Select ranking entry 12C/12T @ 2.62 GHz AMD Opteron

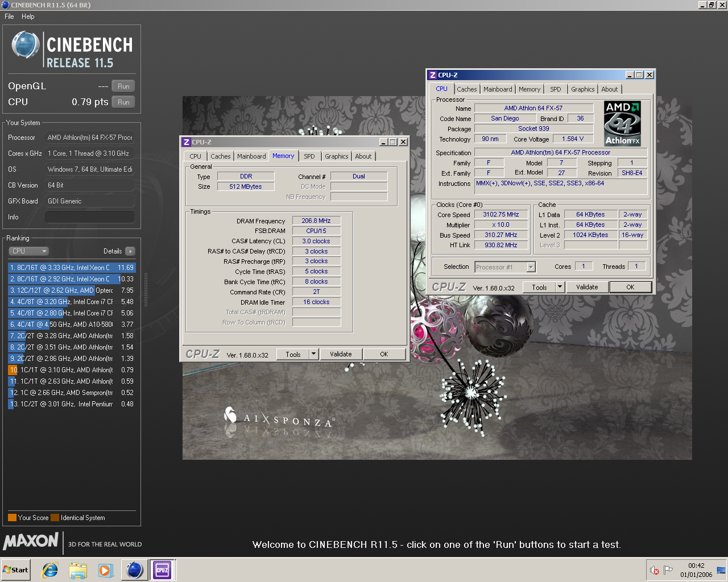click(x=72, y=290)
